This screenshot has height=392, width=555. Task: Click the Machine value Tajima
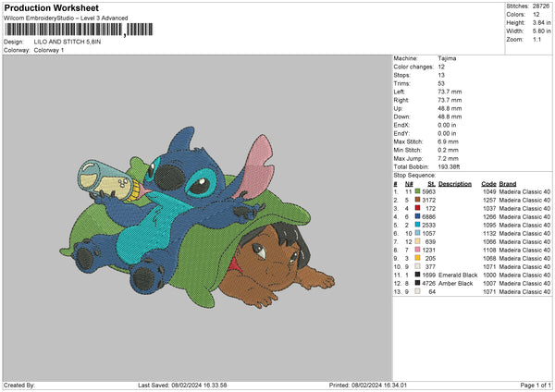447,58
